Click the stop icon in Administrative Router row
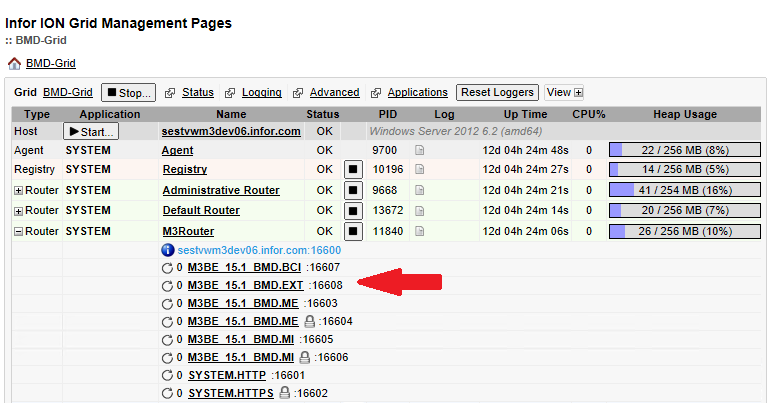774x403 pixels. coord(353,191)
